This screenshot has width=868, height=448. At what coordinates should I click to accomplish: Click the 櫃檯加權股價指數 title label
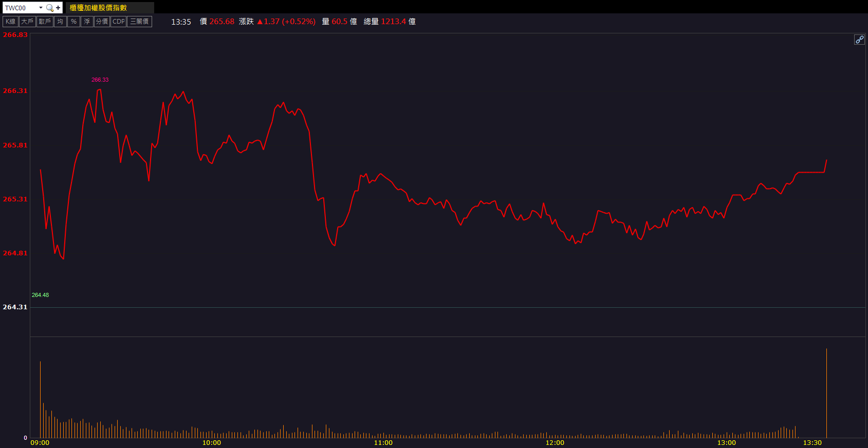(x=98, y=8)
